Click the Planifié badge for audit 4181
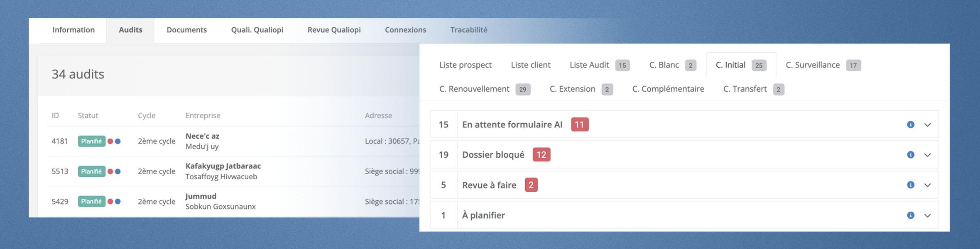Viewport: 980px width, 249px height. (91, 141)
